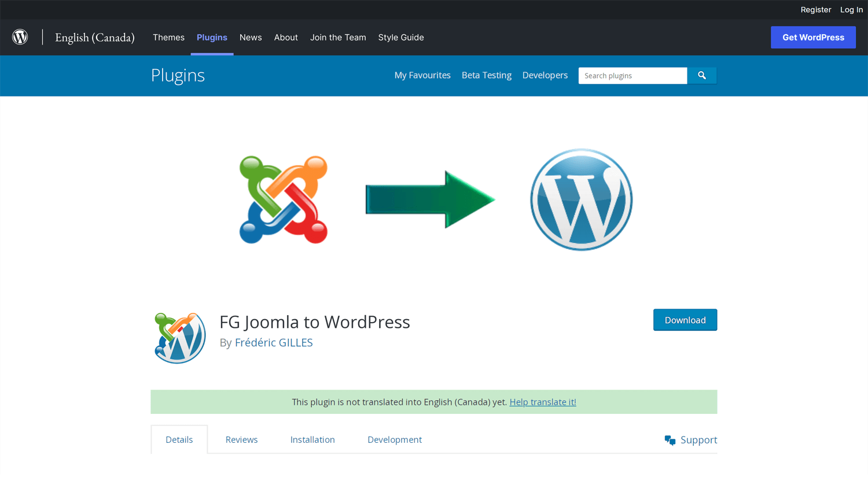Select the Details tab

pyautogui.click(x=179, y=439)
